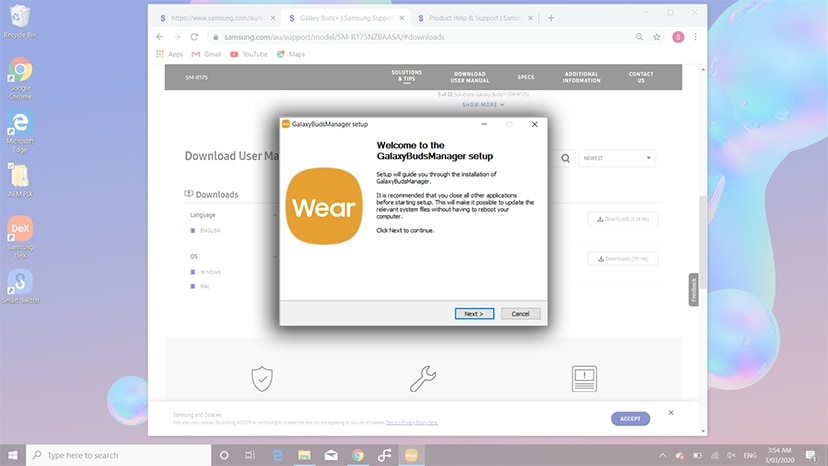Switch to Chrome on the taskbar

click(358, 455)
